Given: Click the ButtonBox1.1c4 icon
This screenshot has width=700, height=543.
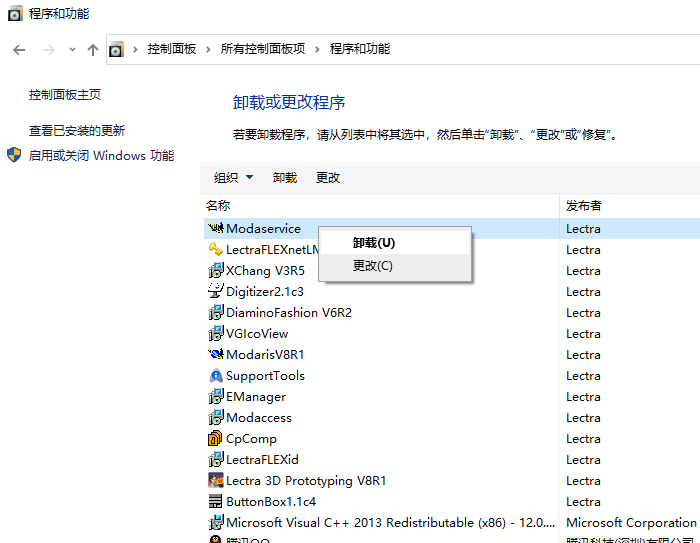Looking at the screenshot, I should tap(215, 501).
